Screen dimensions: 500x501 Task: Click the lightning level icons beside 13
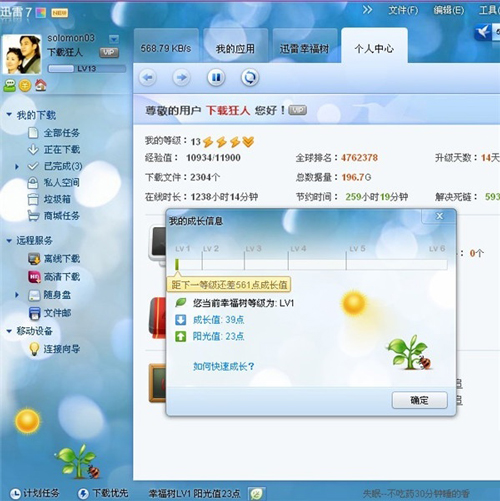click(x=229, y=142)
